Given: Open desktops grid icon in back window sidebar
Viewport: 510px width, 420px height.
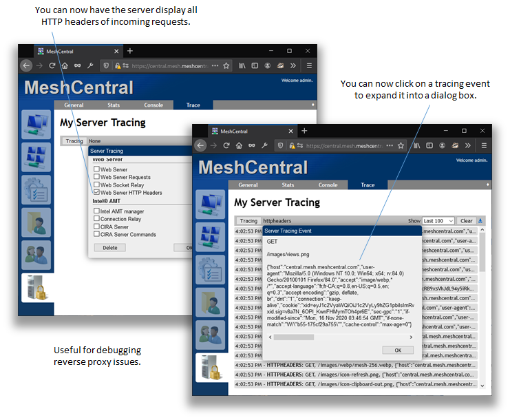Looking at the screenshot, I should pyautogui.click(x=36, y=157).
